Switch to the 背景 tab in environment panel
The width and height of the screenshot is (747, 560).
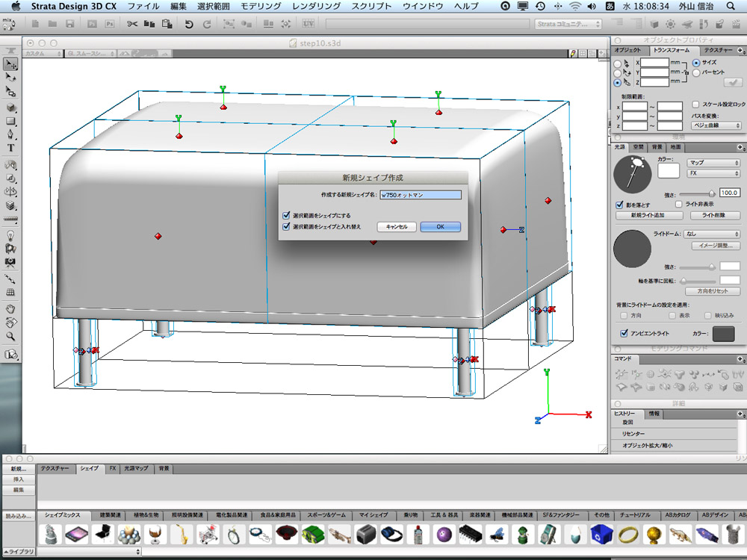pos(657,147)
